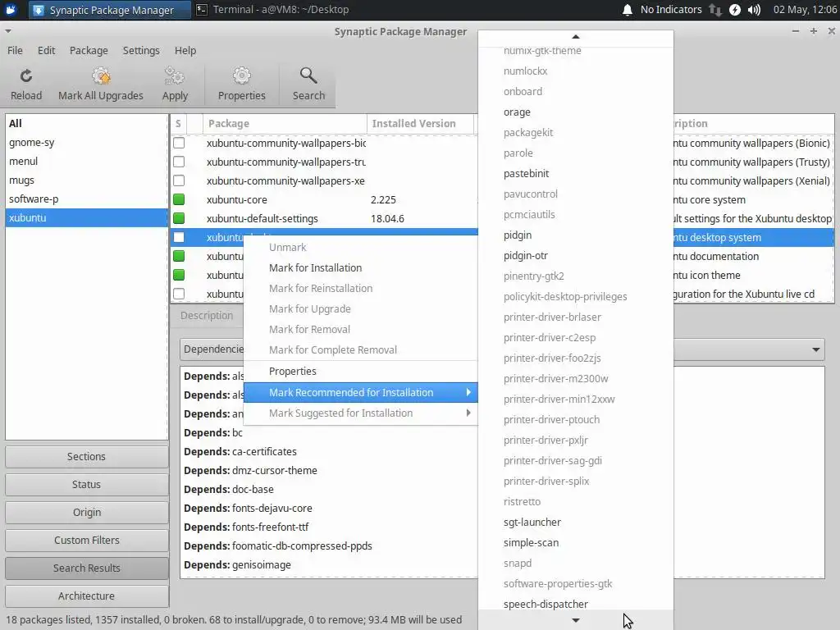Mark speech-dispatcher in recommended list

pyautogui.click(x=575, y=605)
